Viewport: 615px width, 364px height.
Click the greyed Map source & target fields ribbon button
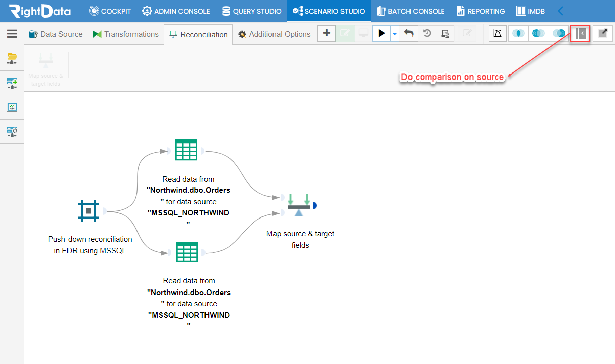point(46,69)
